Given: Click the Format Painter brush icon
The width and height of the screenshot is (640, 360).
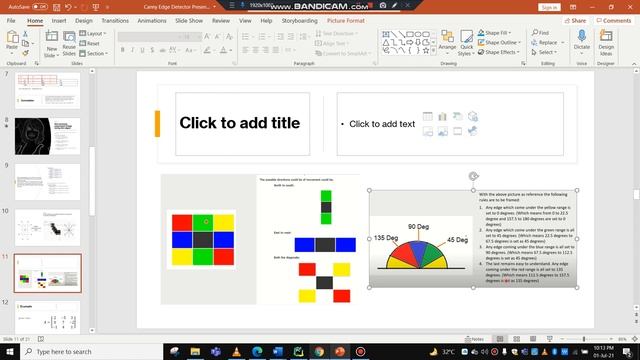Looking at the screenshot, I should point(25,53).
